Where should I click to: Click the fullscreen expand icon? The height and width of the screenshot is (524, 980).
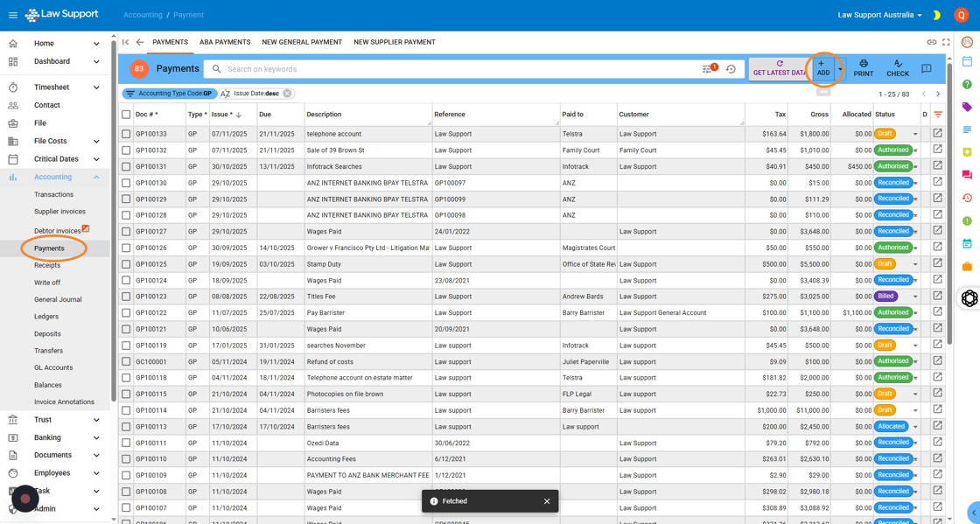(x=946, y=42)
